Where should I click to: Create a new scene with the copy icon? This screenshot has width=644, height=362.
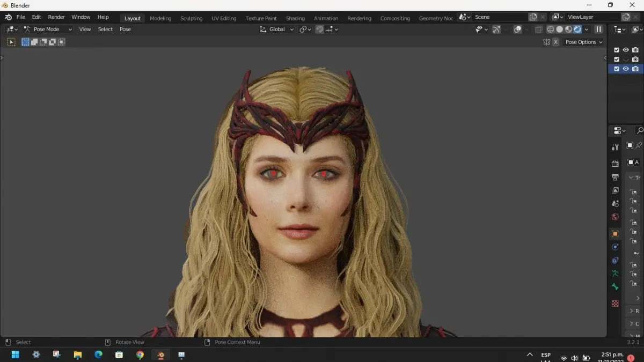point(533,17)
